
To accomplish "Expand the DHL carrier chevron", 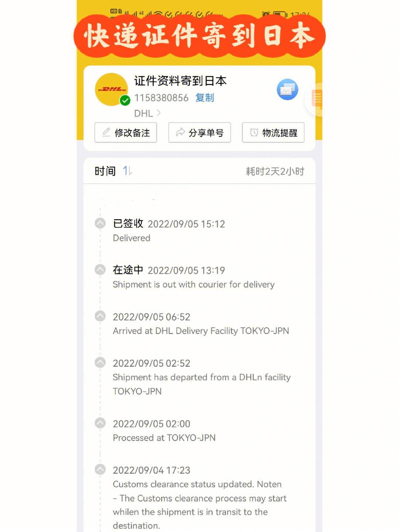I will click(x=158, y=113).
